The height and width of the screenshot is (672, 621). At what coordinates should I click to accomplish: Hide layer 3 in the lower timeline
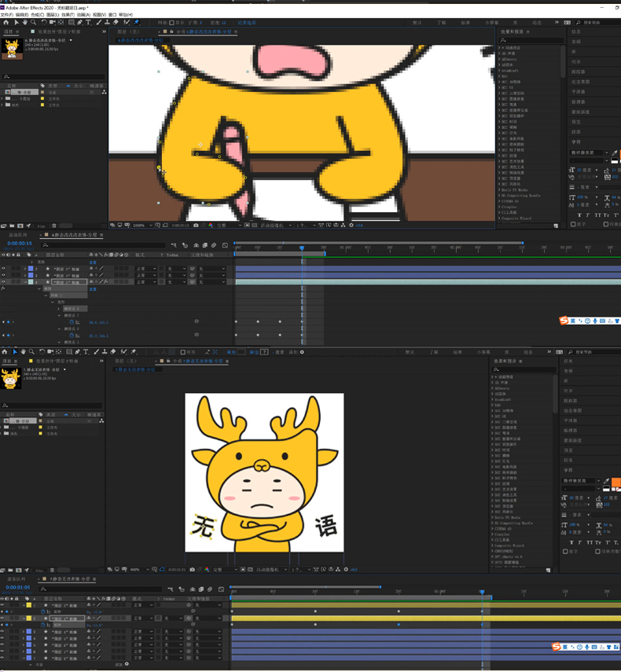point(2,632)
